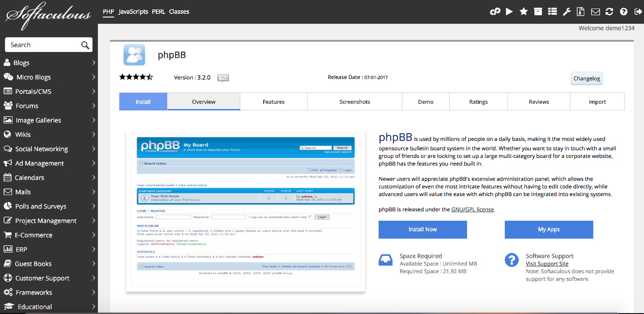Expand the Forums chevron
Viewport: 644px width, 314px height.
click(x=93, y=106)
